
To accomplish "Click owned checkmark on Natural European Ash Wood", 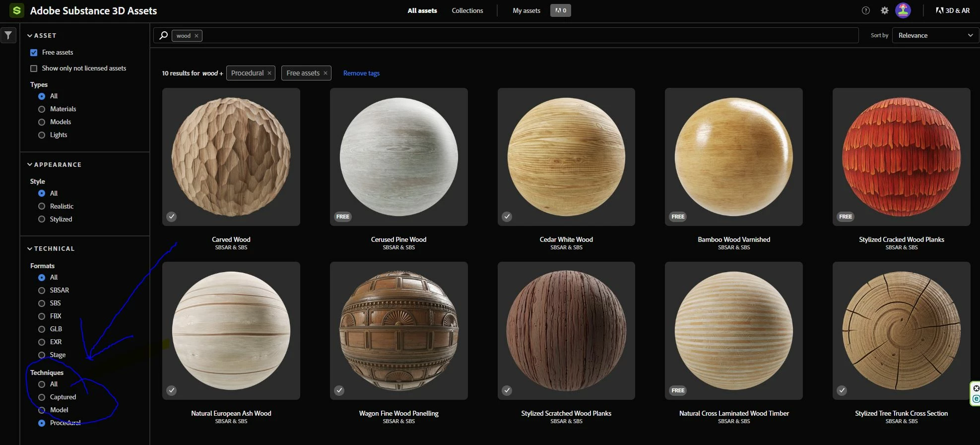I will click(171, 390).
